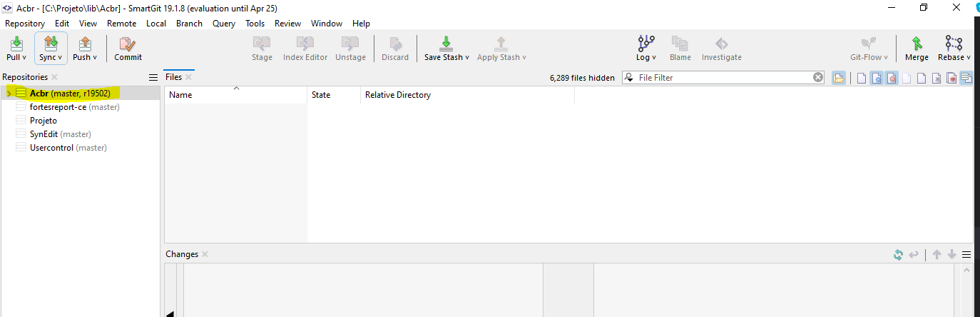
Task: Toggle the plain blank file filter
Action: coord(862,78)
